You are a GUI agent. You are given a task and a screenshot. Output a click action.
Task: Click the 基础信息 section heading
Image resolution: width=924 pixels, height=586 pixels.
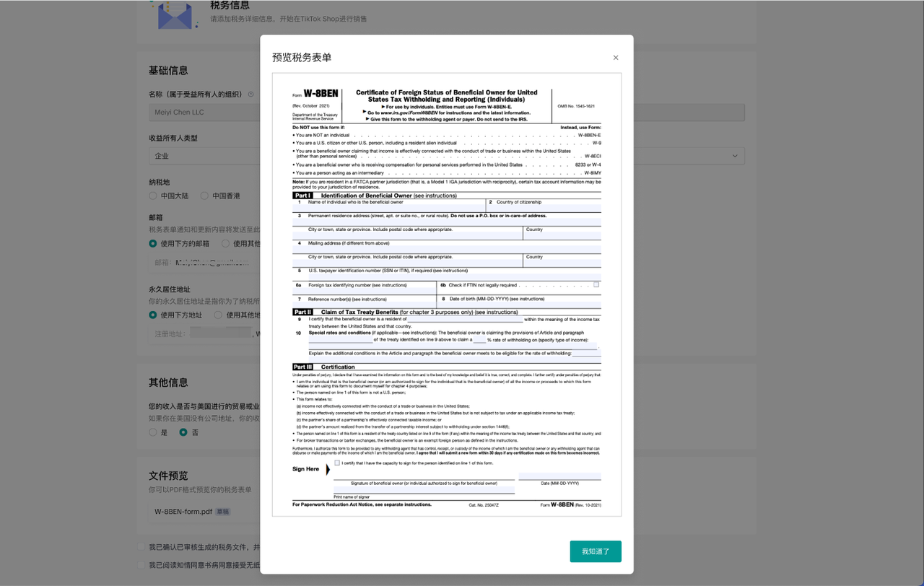point(168,71)
